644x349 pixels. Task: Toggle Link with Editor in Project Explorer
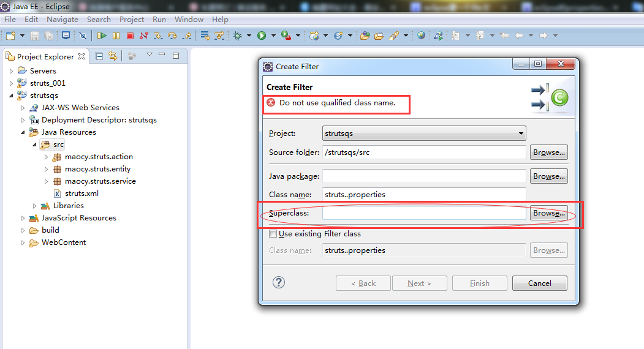point(113,56)
